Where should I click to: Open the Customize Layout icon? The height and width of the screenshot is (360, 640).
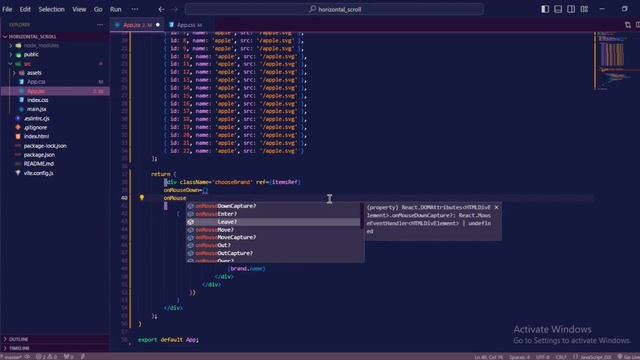pos(584,9)
